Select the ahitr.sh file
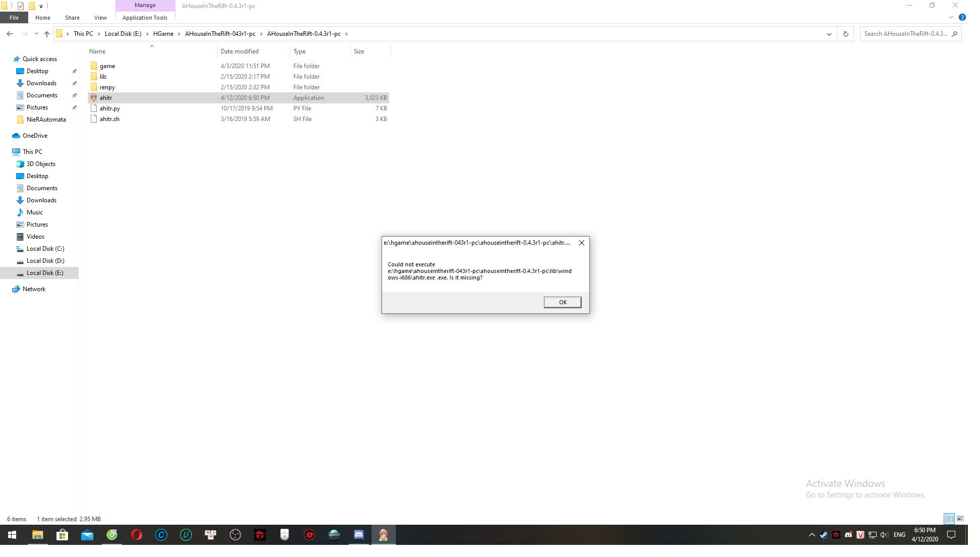Screen dimensions: 980x557 click(x=109, y=119)
